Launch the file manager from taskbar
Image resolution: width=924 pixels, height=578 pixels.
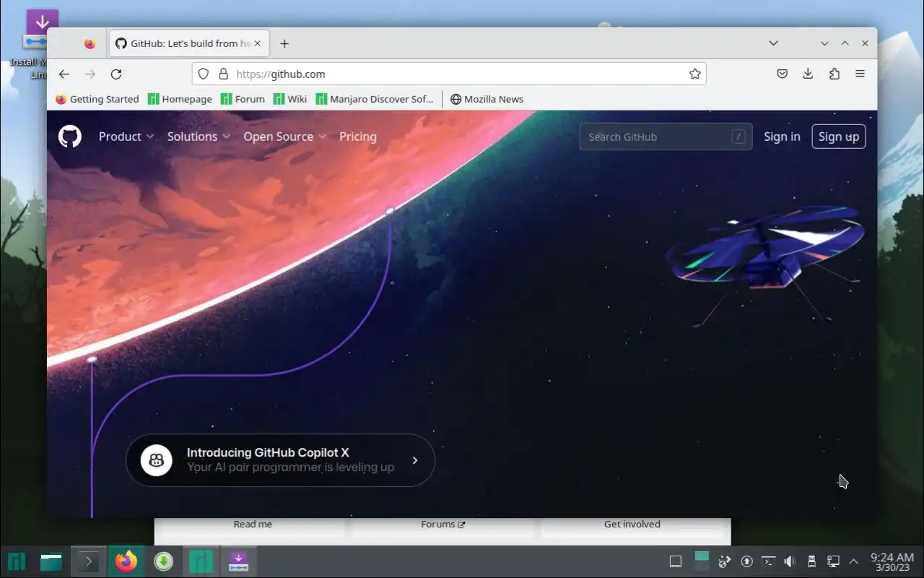point(51,561)
